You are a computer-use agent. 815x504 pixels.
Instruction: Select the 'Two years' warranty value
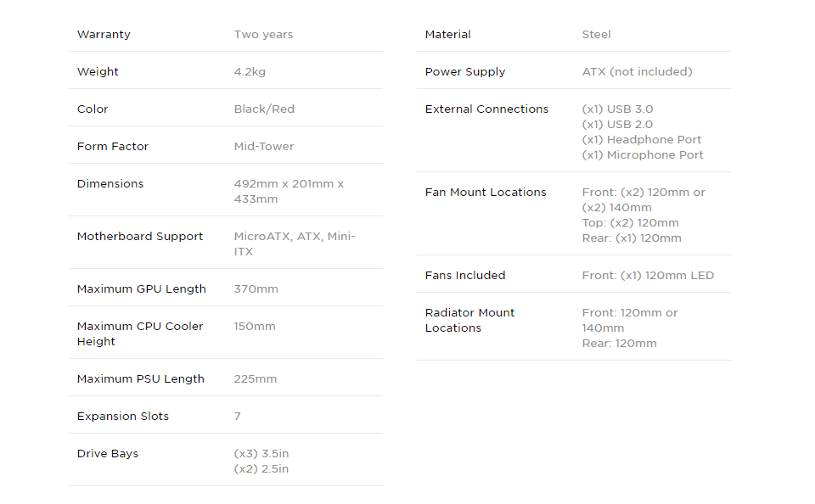pyautogui.click(x=263, y=35)
